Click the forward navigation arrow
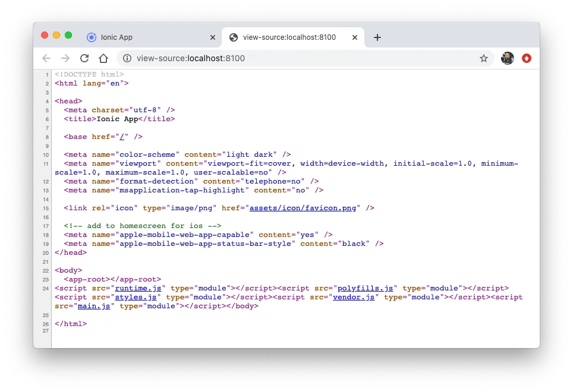Screen dimensions: 573x392 tap(65, 58)
